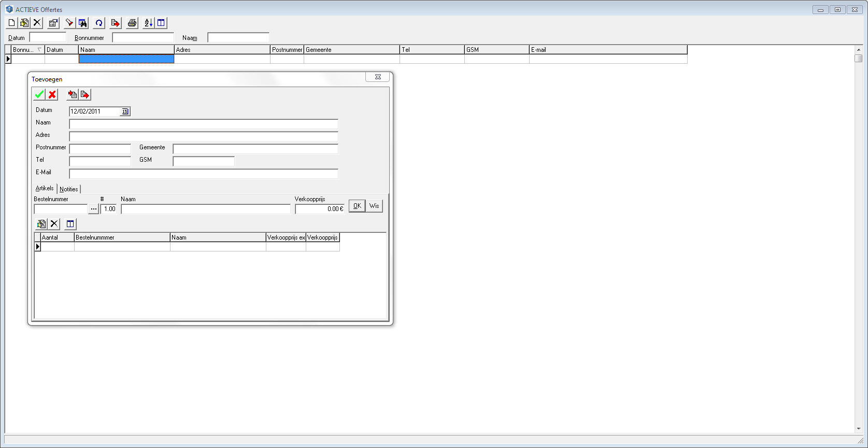Click the import icon with red arrow in Toevoegen
This screenshot has height=448, width=868.
coord(73,94)
